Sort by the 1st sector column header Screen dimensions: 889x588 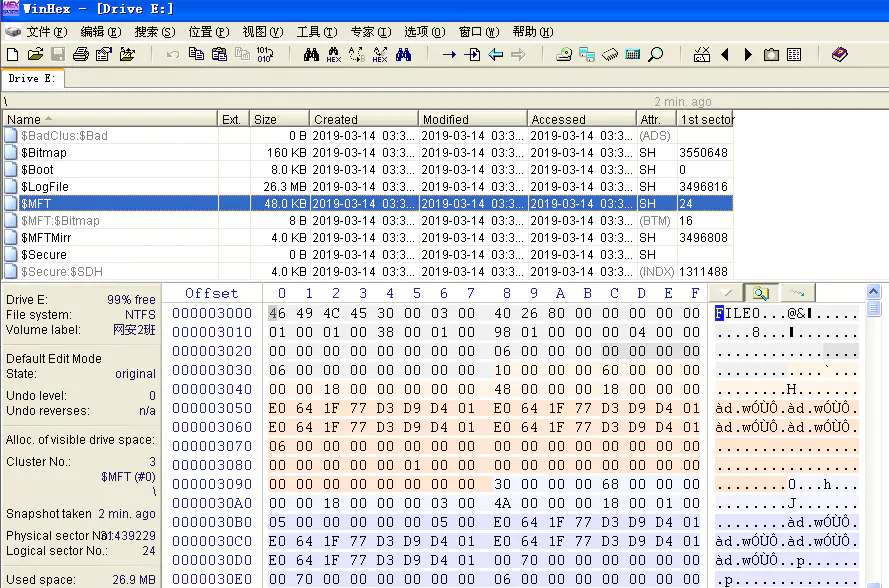(705, 119)
